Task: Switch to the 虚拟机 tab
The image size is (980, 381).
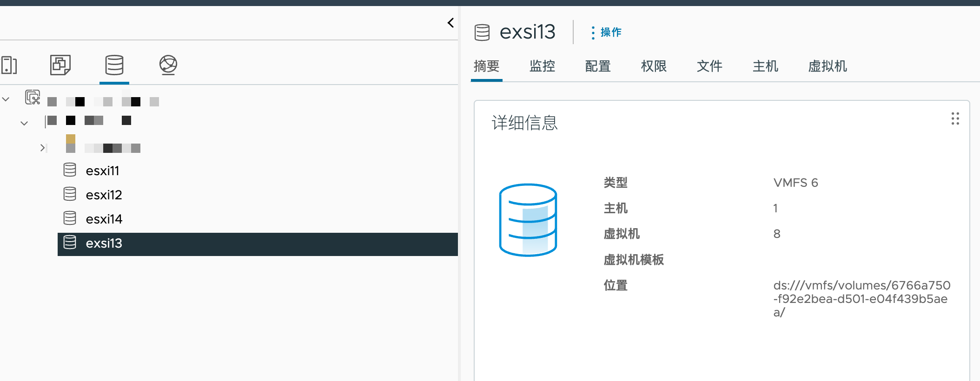Action: click(828, 66)
